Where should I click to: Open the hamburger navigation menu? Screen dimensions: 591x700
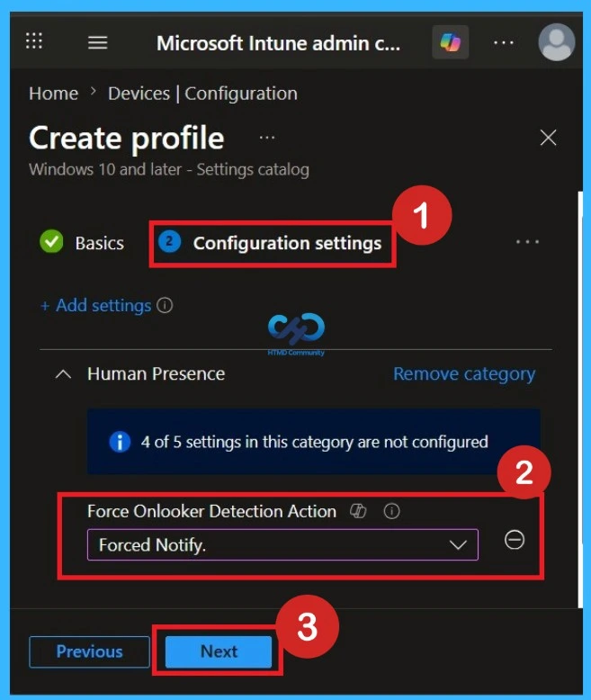click(x=97, y=43)
